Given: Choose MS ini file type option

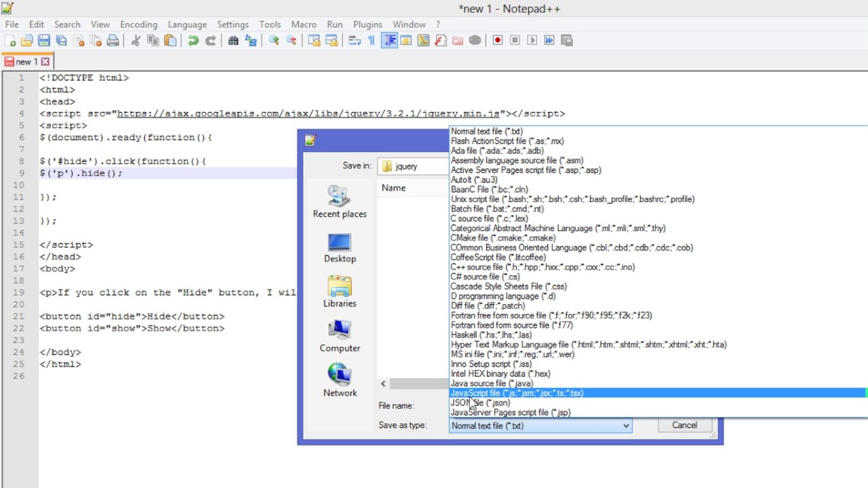Looking at the screenshot, I should point(658,354).
